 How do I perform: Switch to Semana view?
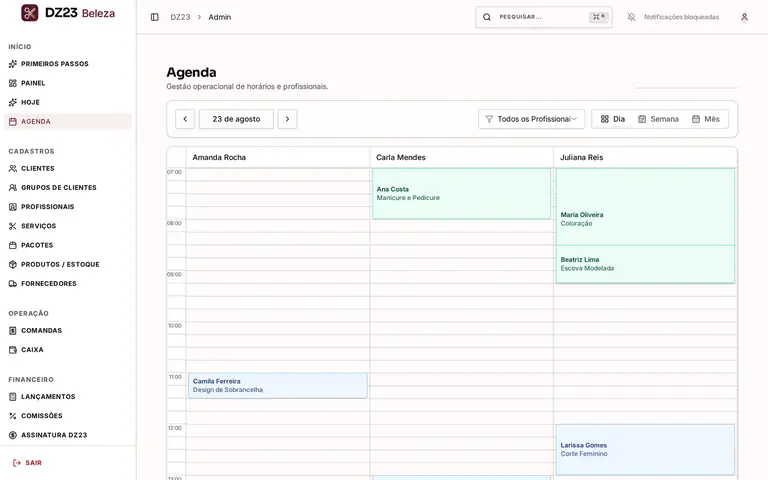658,119
